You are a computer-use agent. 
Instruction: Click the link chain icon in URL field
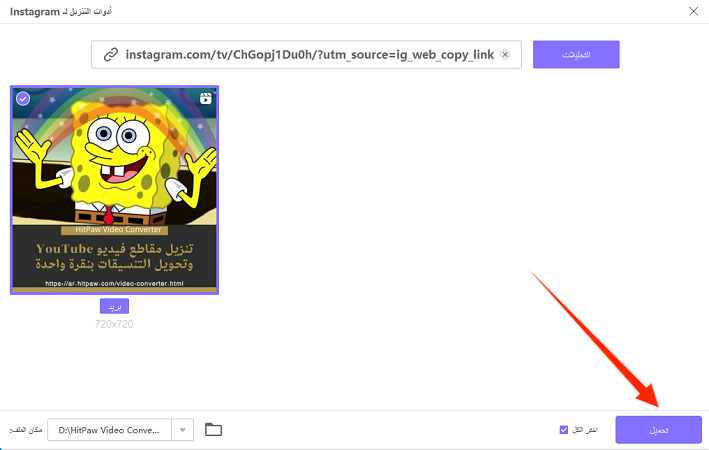tap(111, 55)
